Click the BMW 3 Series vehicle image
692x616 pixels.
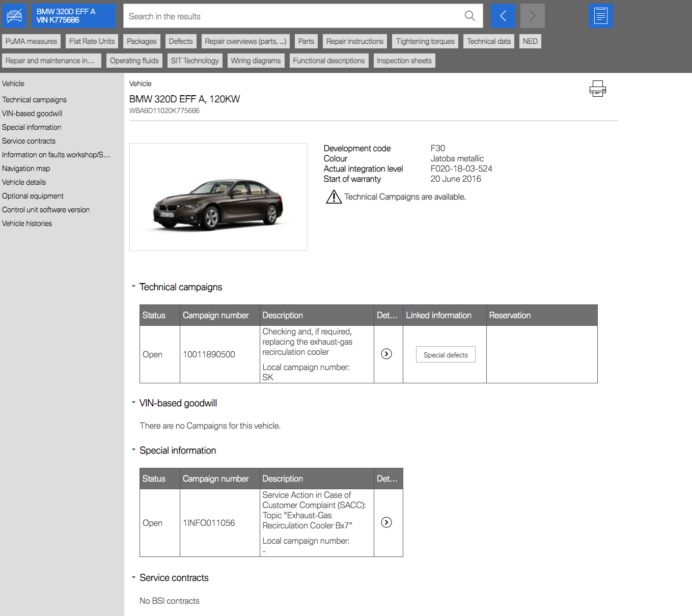click(x=218, y=197)
